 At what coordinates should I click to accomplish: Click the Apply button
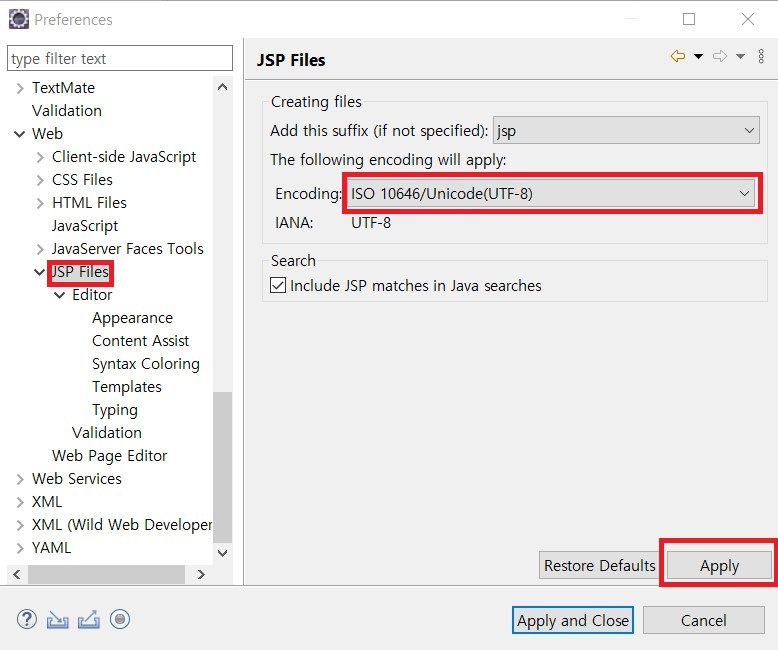coord(719,565)
